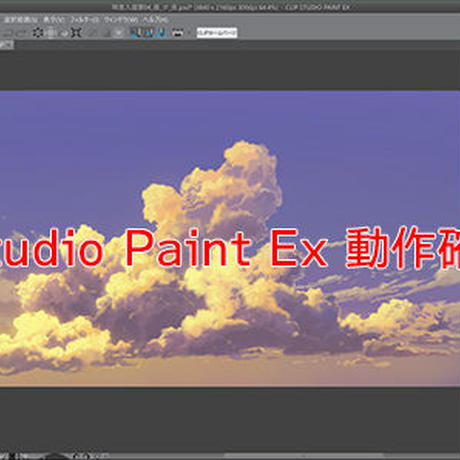This screenshot has height=460, width=460.
Task: Click the dark icon left of the CLIP STUDIO button
Action: (x=178, y=33)
